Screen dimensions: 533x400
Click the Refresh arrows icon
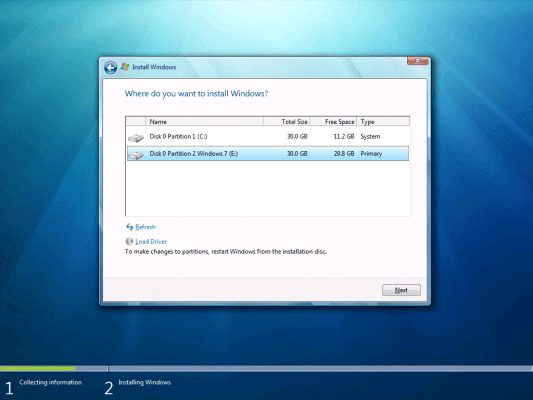tap(130, 227)
